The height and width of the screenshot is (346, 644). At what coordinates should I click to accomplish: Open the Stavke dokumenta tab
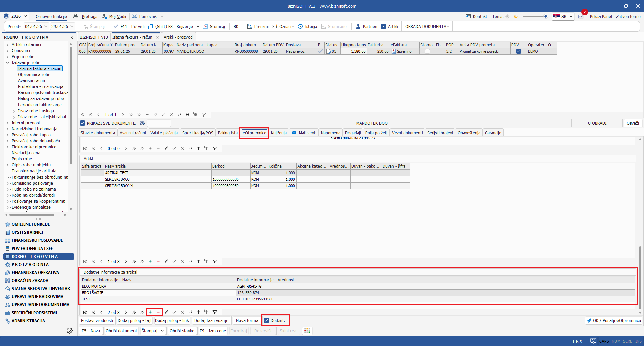(98, 133)
